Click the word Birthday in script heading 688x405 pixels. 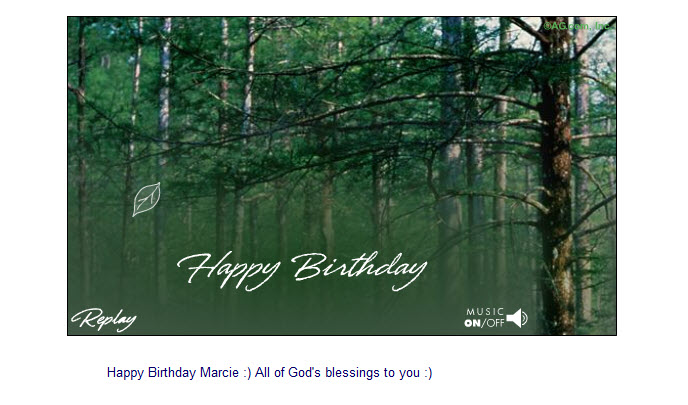pyautogui.click(x=359, y=271)
